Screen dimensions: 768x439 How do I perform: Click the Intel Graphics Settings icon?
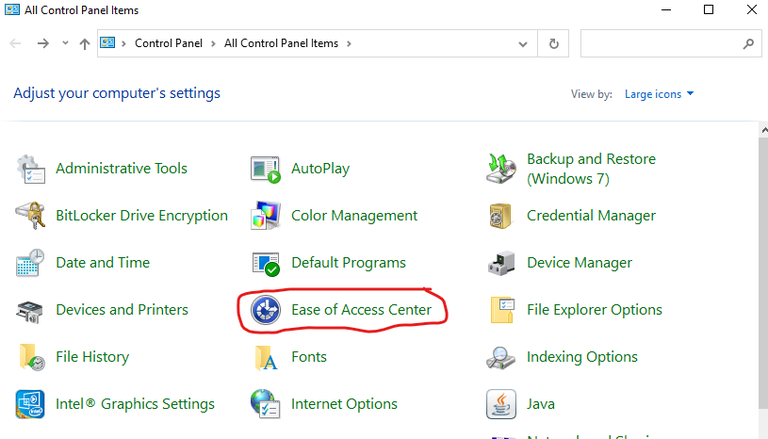[30, 404]
